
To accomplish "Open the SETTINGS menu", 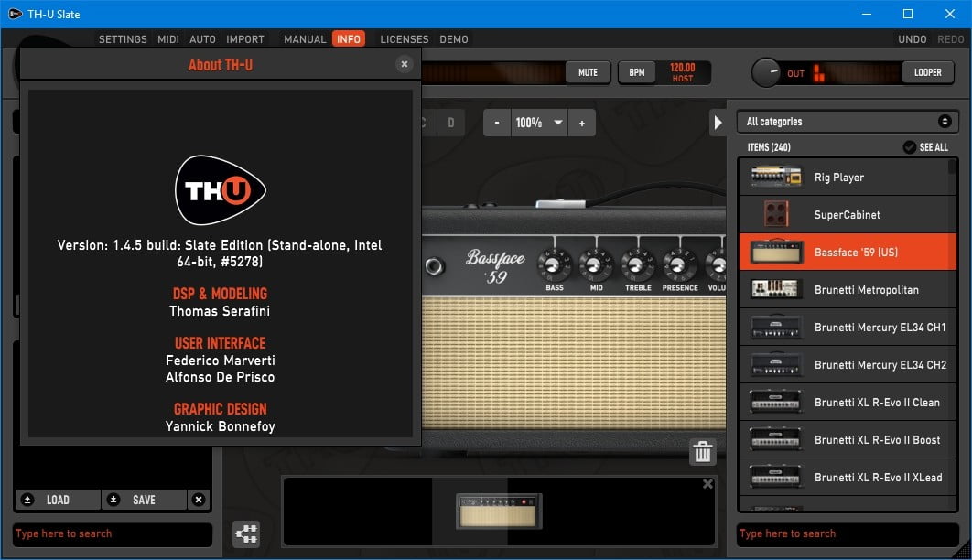I will (x=123, y=39).
